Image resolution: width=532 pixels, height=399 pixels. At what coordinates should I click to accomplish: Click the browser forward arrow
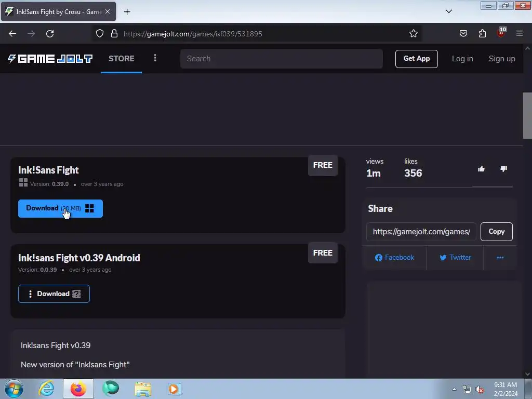[31, 34]
